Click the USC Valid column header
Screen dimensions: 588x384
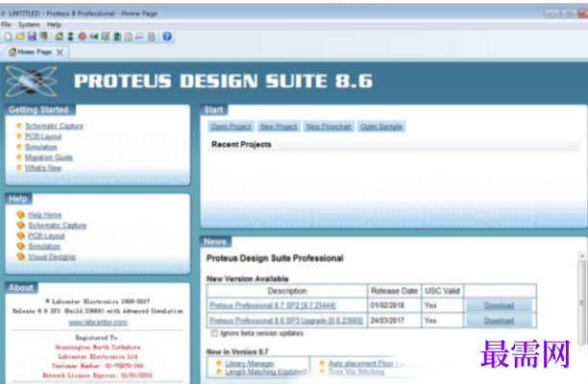pos(442,291)
